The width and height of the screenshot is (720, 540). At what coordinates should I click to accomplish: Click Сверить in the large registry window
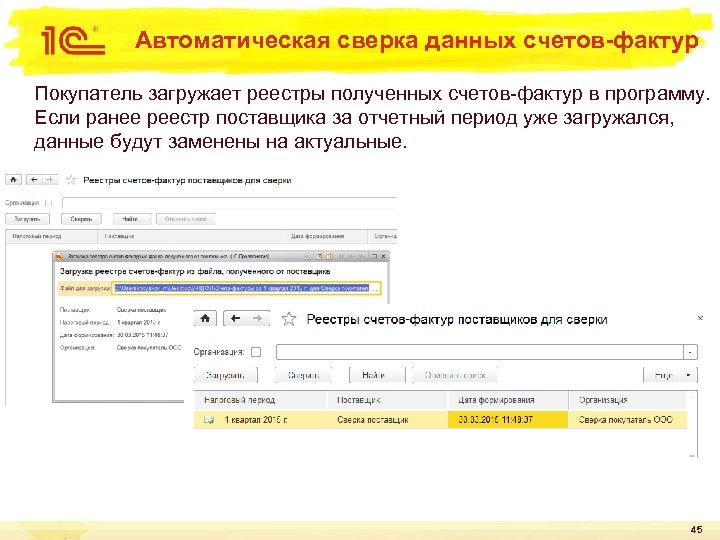(303, 375)
